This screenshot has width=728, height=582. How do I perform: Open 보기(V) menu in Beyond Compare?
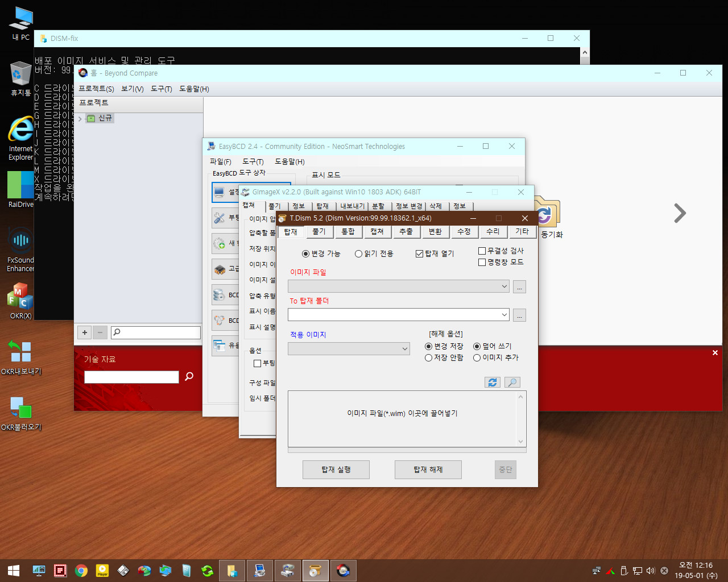click(133, 89)
